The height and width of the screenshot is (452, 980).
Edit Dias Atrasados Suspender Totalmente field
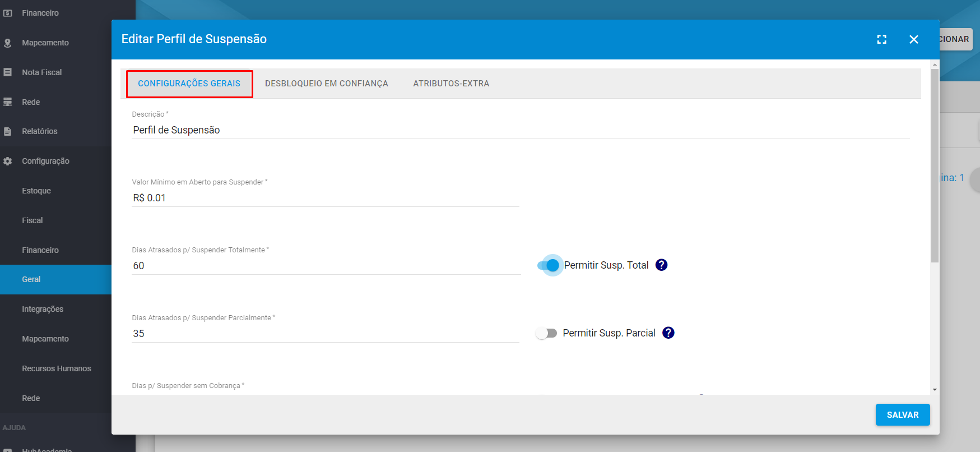(326, 266)
